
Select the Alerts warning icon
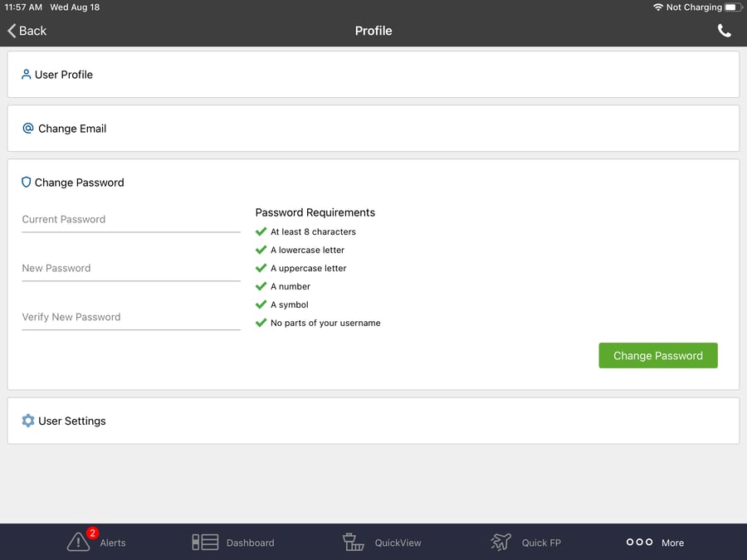click(x=78, y=540)
